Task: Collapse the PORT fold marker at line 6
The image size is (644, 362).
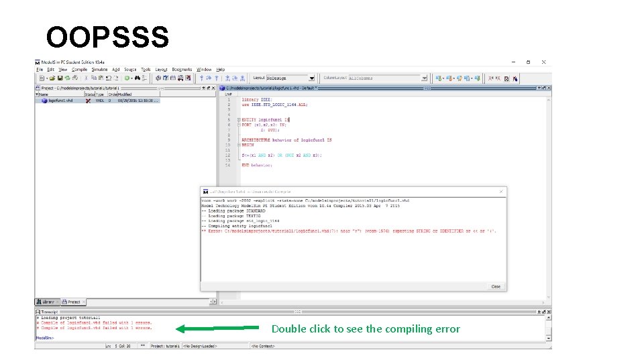Action: [x=239, y=125]
